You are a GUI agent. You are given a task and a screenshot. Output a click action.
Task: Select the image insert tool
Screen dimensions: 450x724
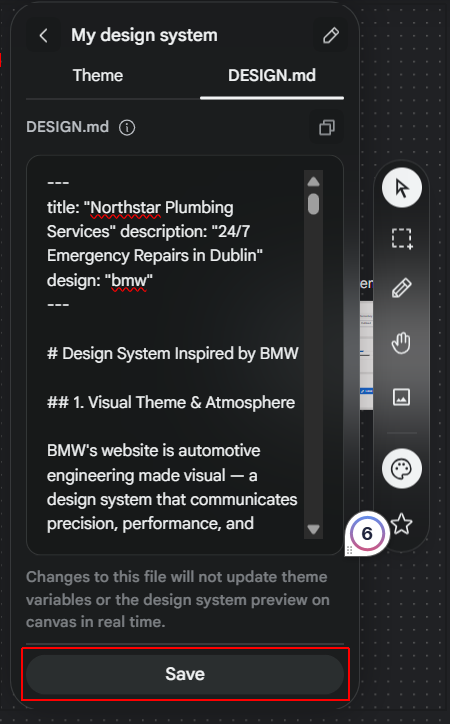pyautogui.click(x=402, y=397)
